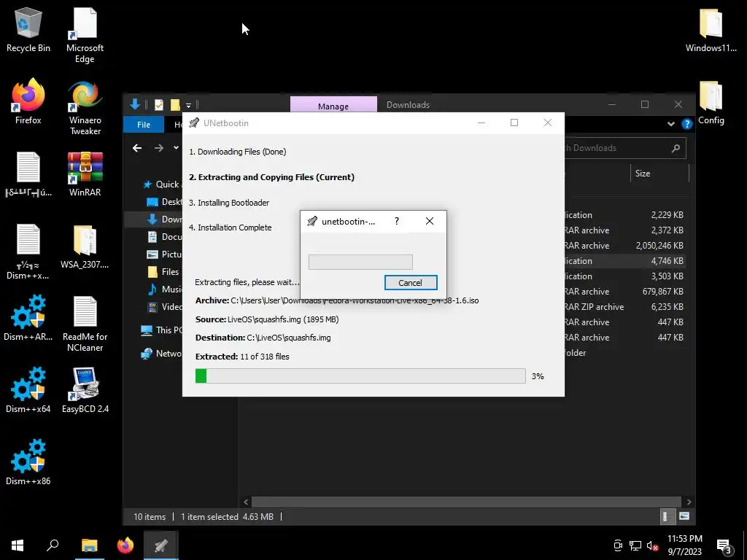Image resolution: width=747 pixels, height=560 pixels.
Task: Click right arrow of Explorer horizontal scrollbar
Action: tap(689, 502)
